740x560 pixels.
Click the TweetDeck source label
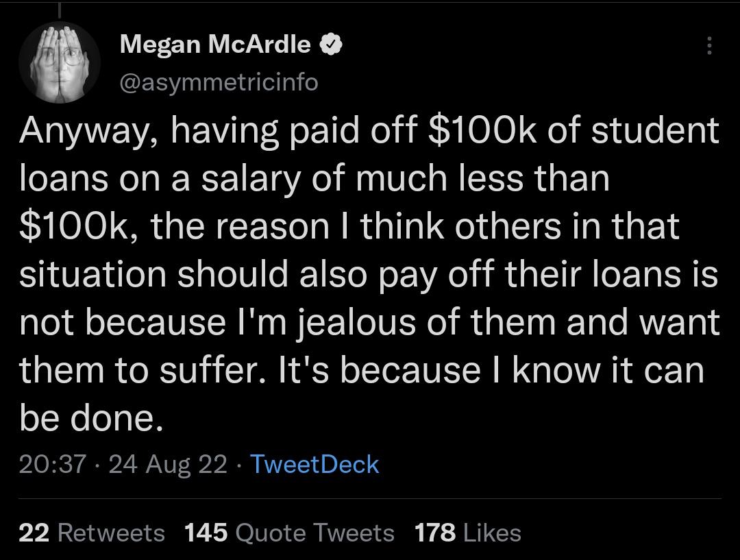(x=314, y=464)
